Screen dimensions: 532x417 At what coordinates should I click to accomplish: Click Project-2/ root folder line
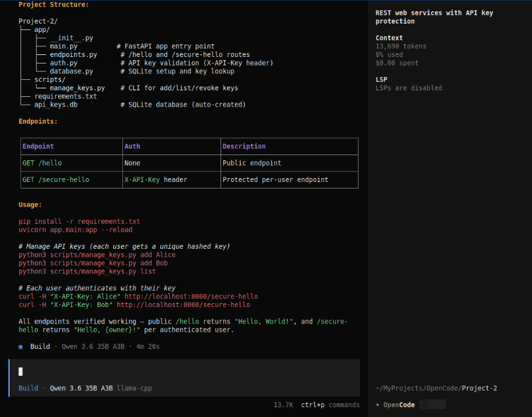click(38, 22)
